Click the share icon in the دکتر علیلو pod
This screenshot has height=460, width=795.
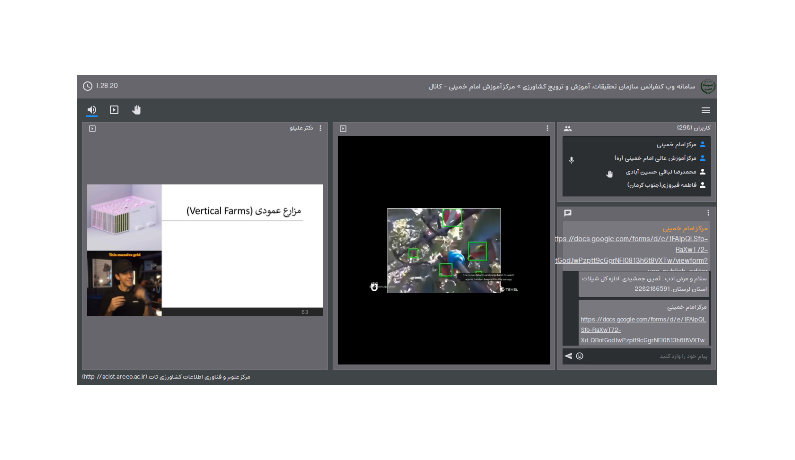click(92, 128)
